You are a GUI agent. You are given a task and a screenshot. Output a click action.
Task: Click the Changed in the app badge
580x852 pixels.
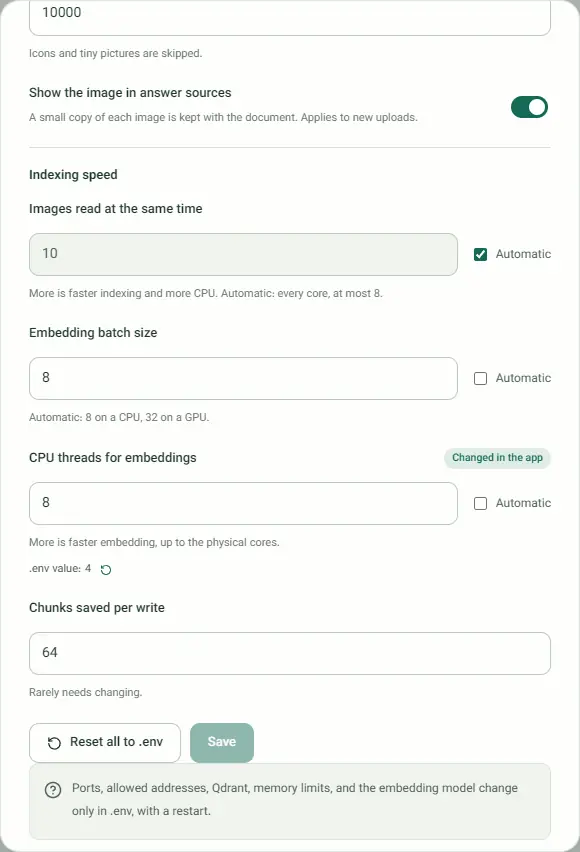(x=497, y=458)
